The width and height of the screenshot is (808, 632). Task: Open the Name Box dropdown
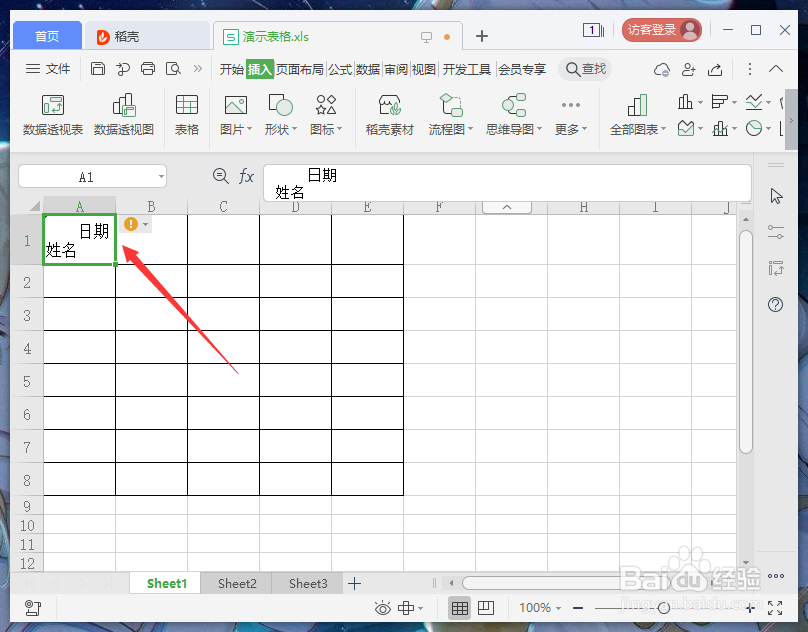pos(160,175)
